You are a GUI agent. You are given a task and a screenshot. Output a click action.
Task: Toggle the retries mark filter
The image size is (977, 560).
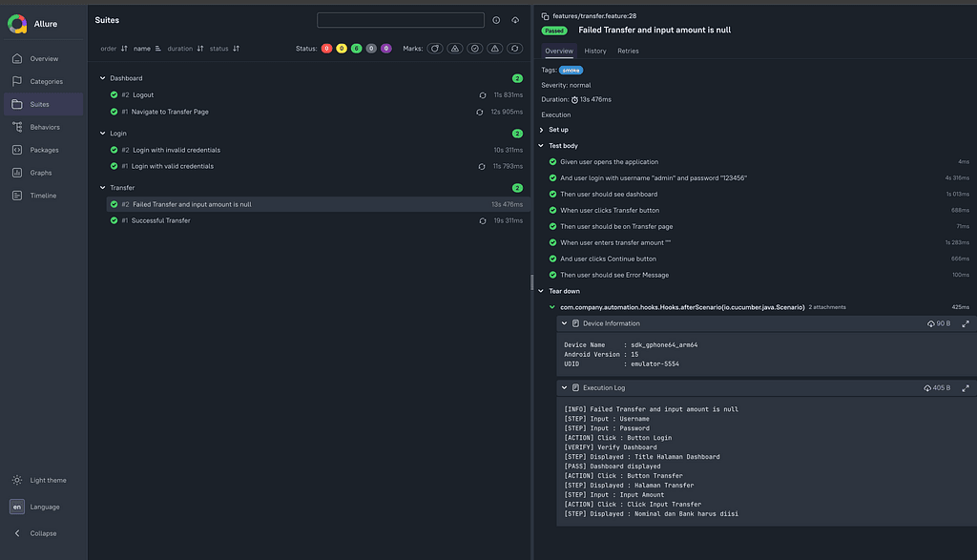click(514, 49)
